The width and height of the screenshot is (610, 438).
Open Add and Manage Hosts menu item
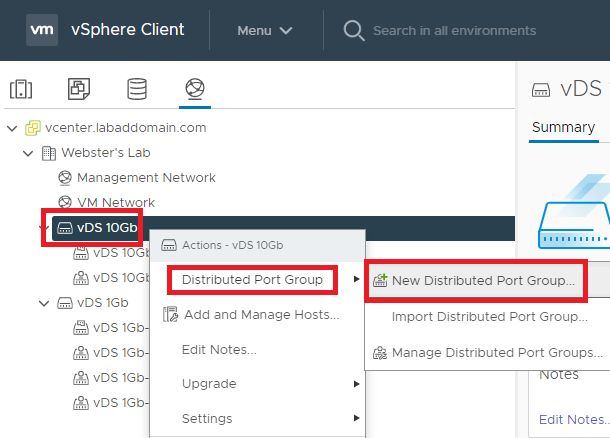click(x=260, y=315)
